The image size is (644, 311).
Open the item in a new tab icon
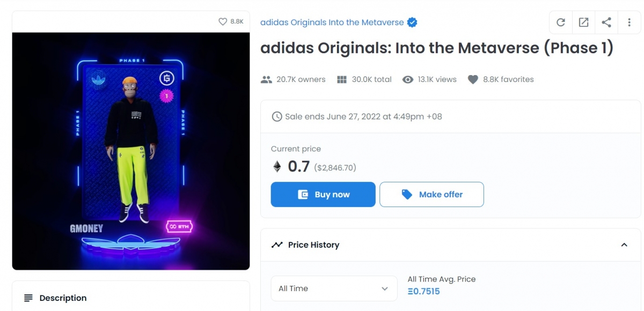[583, 22]
